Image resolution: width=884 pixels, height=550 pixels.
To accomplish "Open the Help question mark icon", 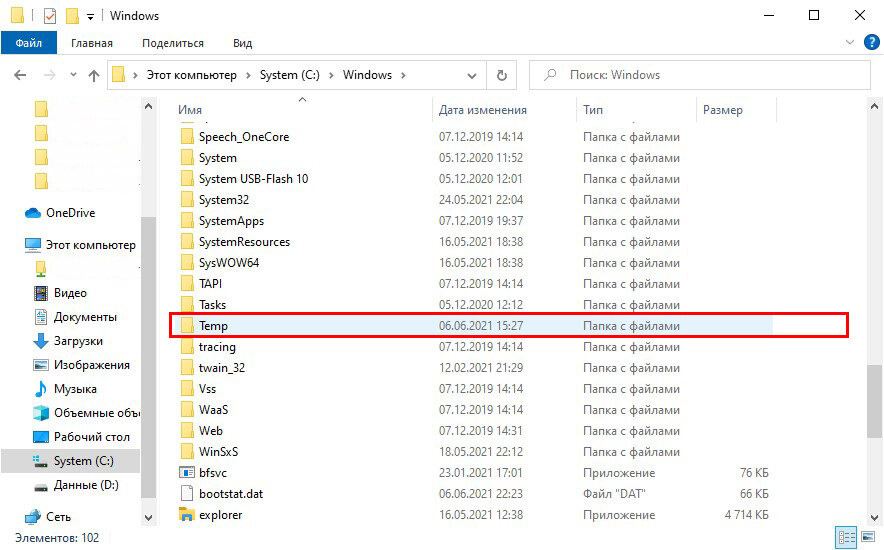I will pyautogui.click(x=871, y=42).
